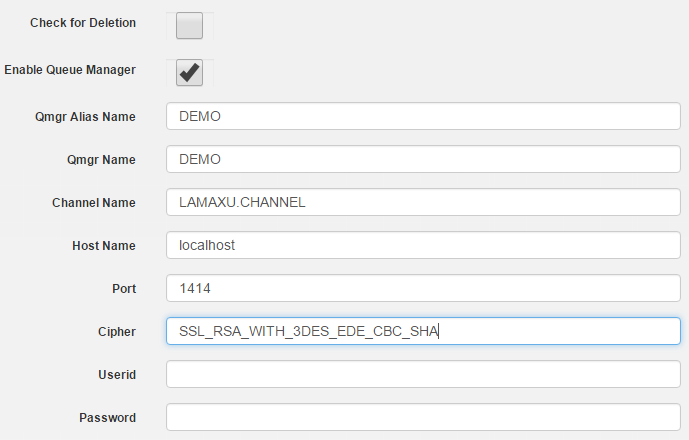Click the Port label text

[124, 289]
